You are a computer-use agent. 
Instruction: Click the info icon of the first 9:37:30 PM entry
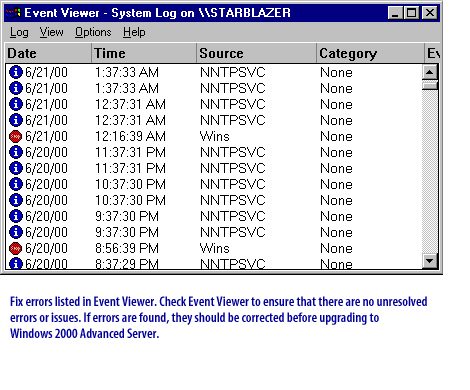click(15, 216)
